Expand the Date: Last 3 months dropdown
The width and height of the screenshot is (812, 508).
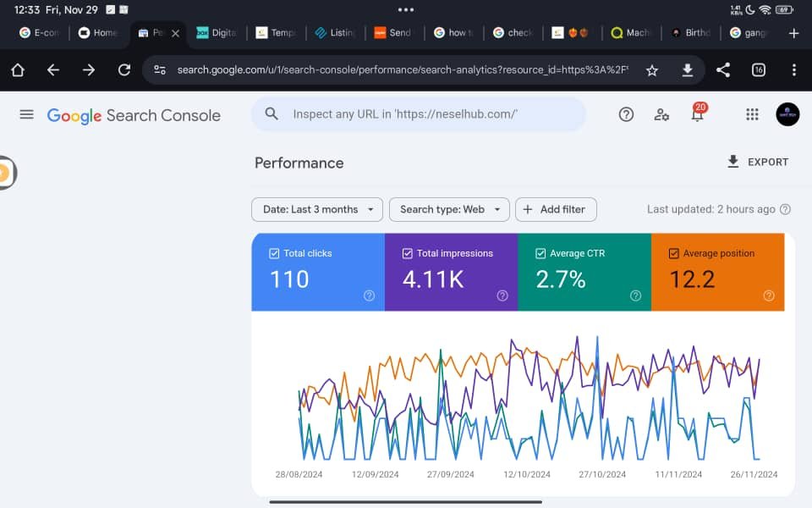(x=317, y=209)
